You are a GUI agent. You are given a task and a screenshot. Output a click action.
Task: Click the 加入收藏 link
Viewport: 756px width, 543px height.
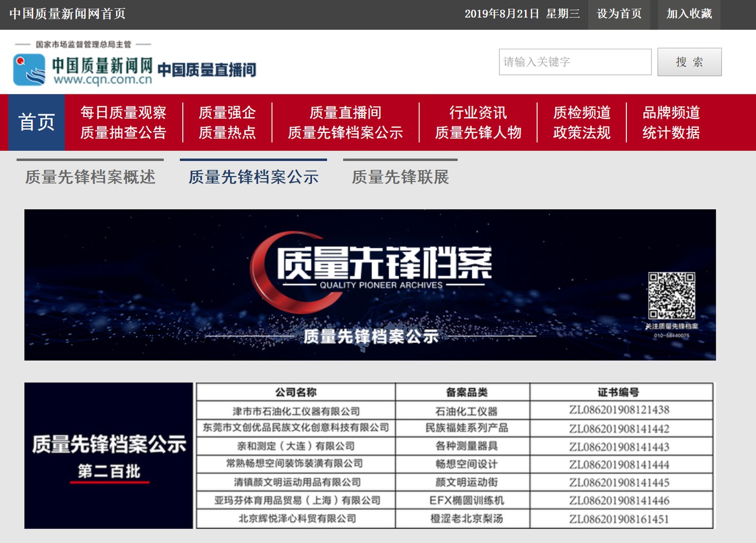tap(689, 14)
